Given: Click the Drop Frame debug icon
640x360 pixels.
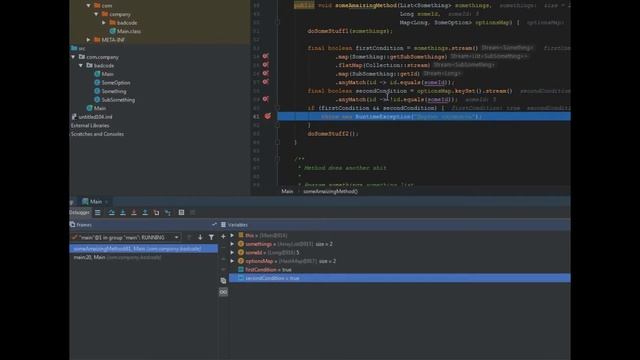Looking at the screenshot, I should pos(156,213).
